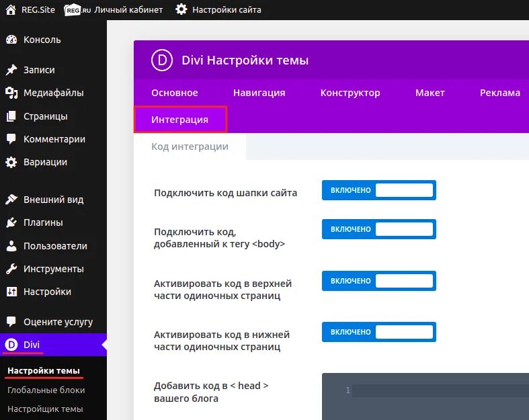Screen dimensions: 529x420
Task: Switch to the Основное tab
Action: (x=174, y=93)
